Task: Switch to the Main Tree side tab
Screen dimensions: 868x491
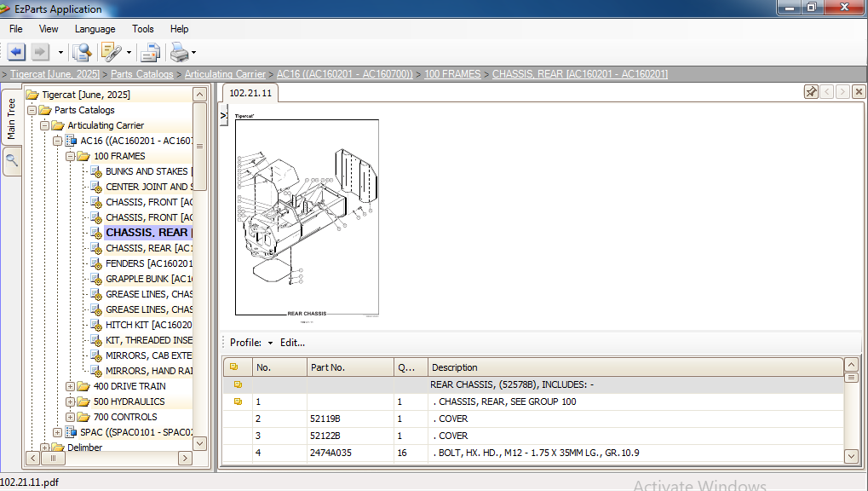Action: pyautogui.click(x=11, y=118)
